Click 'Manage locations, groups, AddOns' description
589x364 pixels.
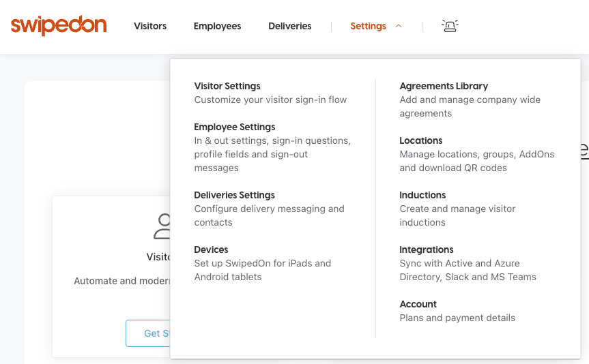click(477, 161)
